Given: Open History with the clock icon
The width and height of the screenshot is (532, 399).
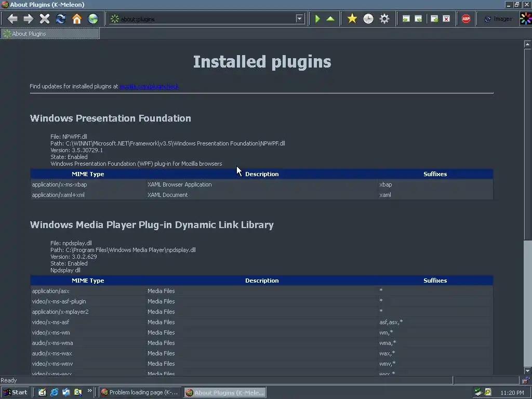Looking at the screenshot, I should [x=368, y=19].
